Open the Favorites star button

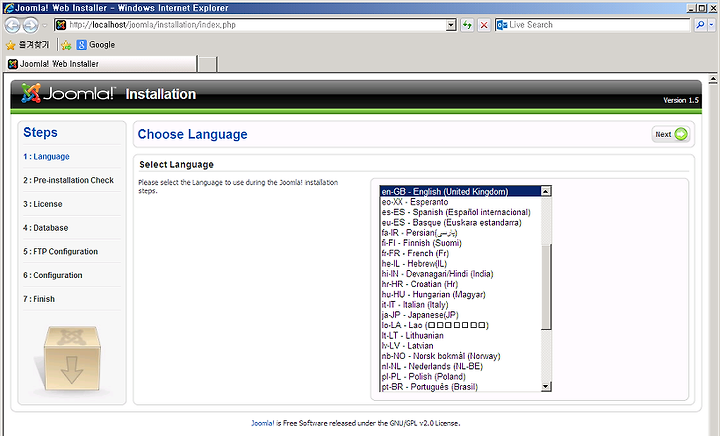[x=28, y=45]
